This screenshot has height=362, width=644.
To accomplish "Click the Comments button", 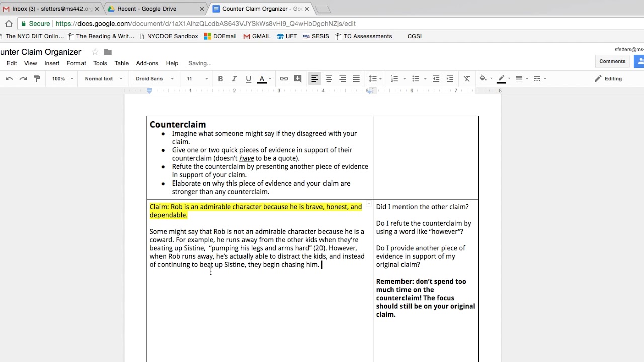I will tap(612, 61).
